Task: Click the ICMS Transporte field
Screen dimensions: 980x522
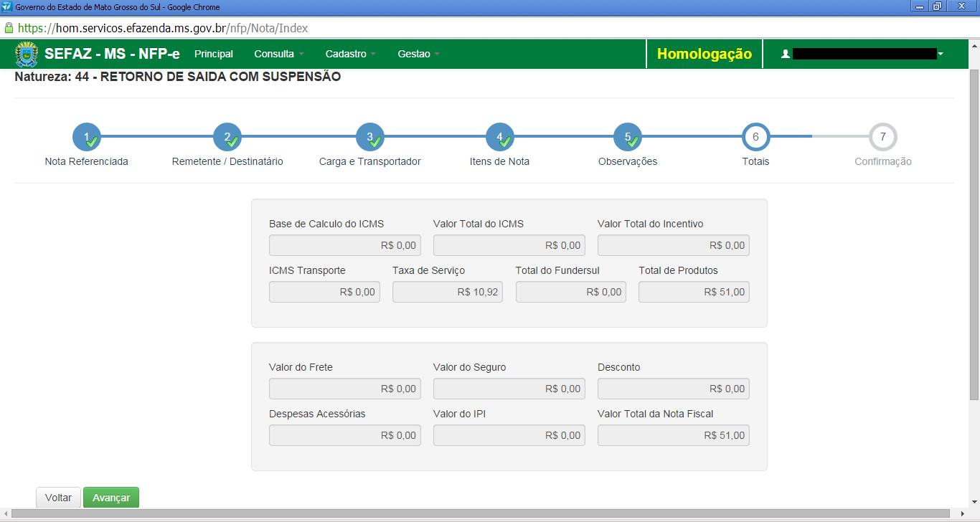Action: tap(324, 292)
